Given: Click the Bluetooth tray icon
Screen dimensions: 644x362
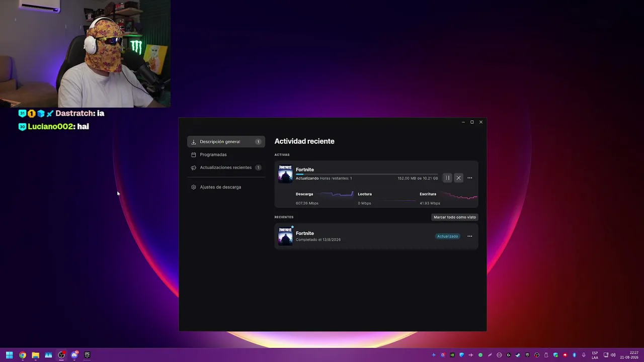Looking at the screenshot, I should [x=574, y=355].
